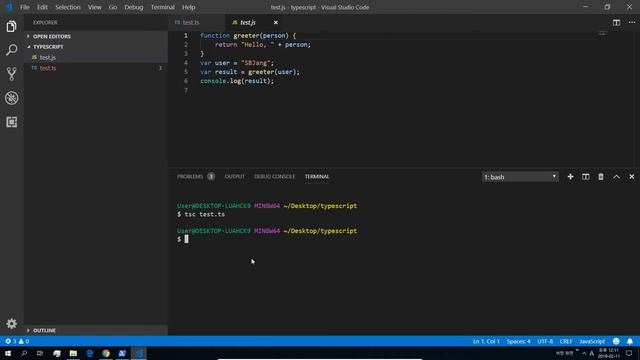Create a new terminal with plus icon
640x360 pixels.
pos(570,177)
